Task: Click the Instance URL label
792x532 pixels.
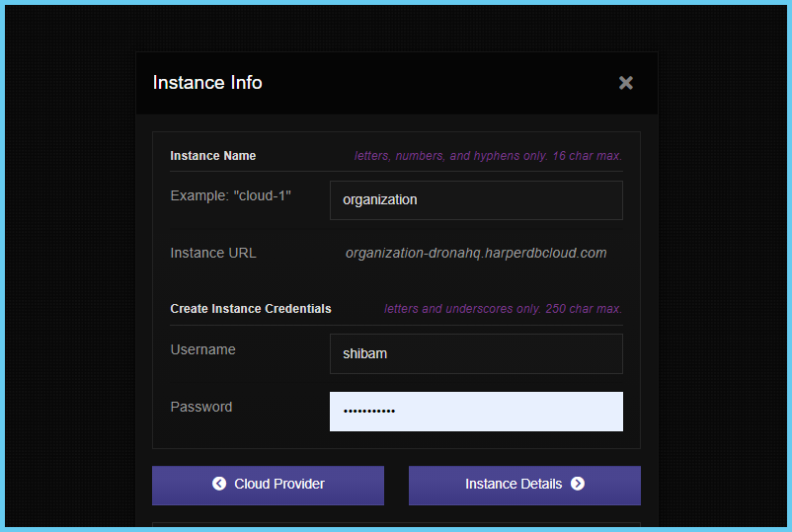Action: coord(213,253)
